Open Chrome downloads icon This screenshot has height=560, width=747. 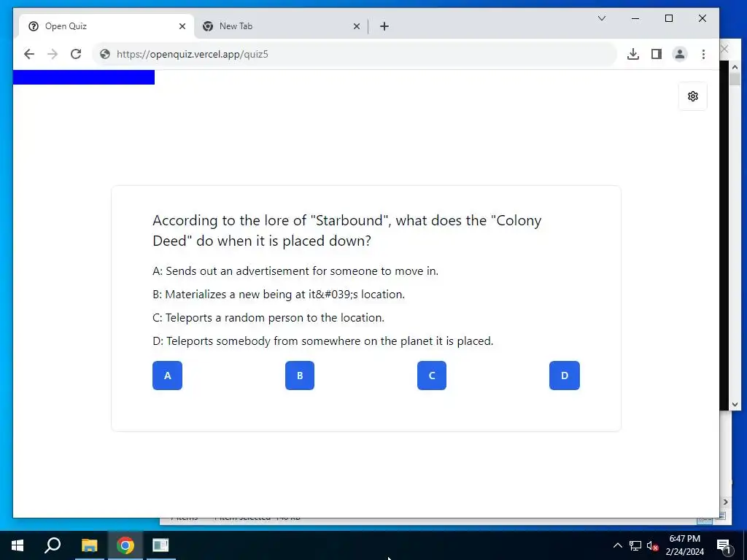632,54
